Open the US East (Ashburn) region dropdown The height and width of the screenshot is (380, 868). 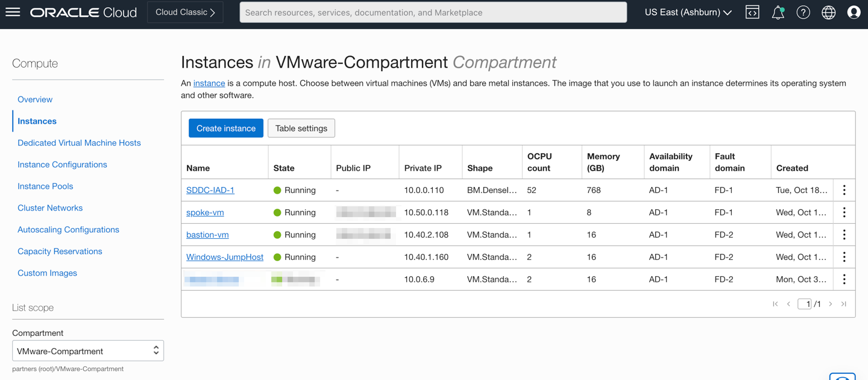687,11
